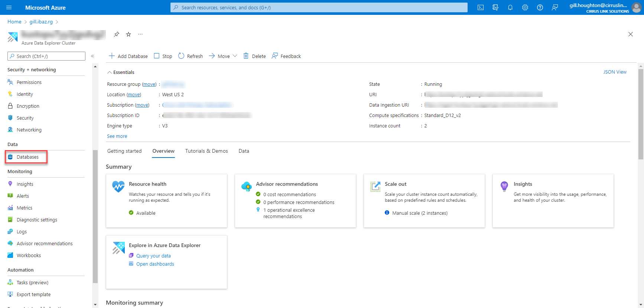
Task: Switch to the Getting started tab
Action: (124, 151)
